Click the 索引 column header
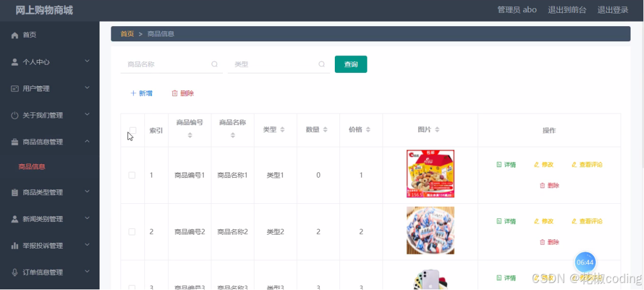 tap(156, 130)
